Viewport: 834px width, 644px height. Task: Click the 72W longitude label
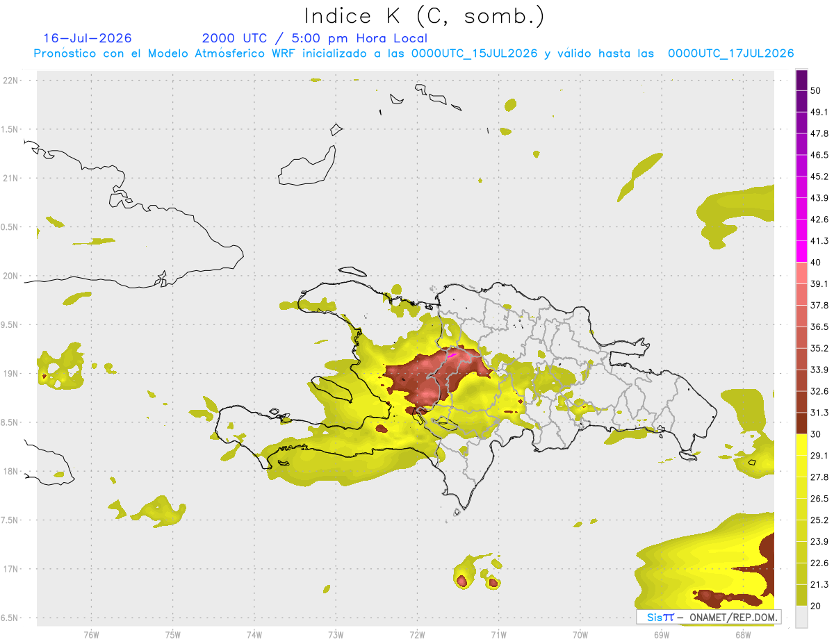(x=417, y=634)
